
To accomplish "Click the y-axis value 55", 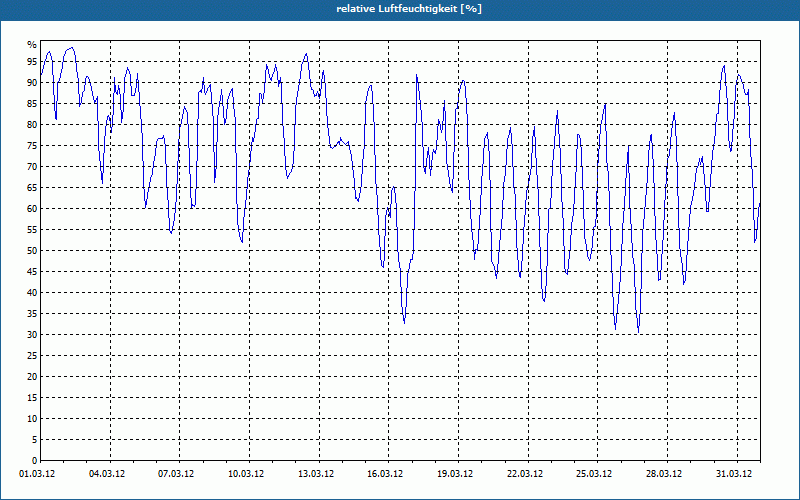I will [x=32, y=230].
